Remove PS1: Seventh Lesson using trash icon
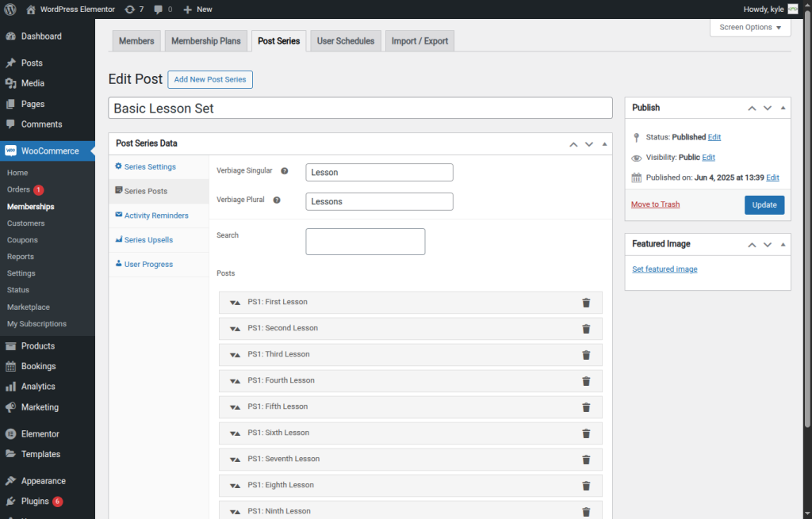Image resolution: width=812 pixels, height=519 pixels. tap(586, 460)
